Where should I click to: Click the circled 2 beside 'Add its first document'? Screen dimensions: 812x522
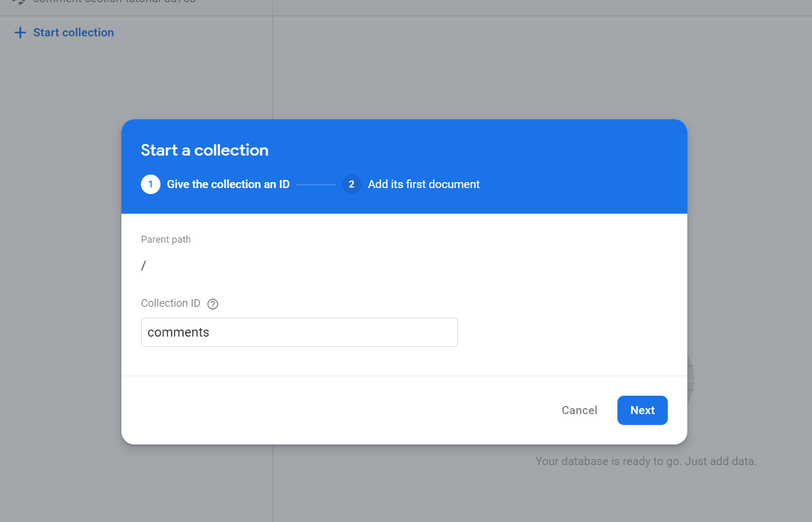(352, 184)
